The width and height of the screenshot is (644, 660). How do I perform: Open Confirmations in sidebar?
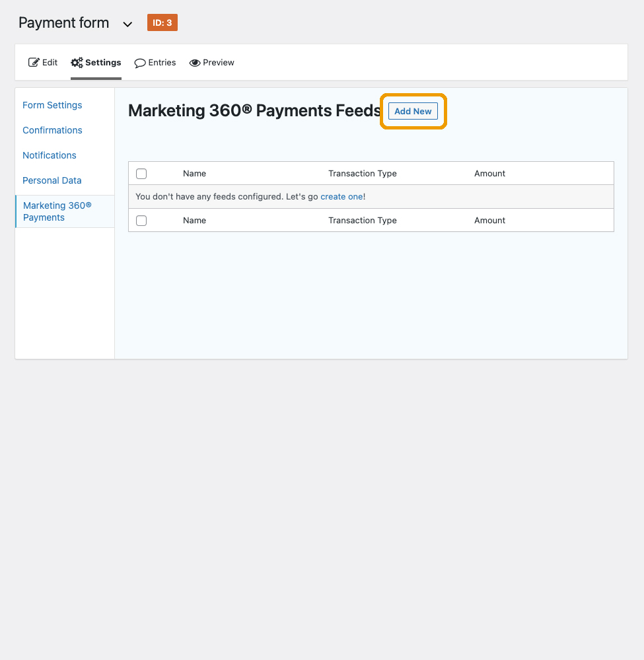pyautogui.click(x=52, y=130)
